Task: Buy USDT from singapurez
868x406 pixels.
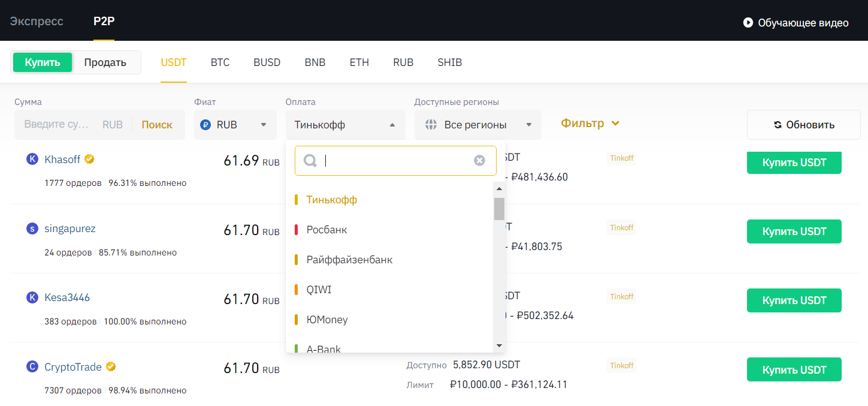Action: (x=794, y=231)
